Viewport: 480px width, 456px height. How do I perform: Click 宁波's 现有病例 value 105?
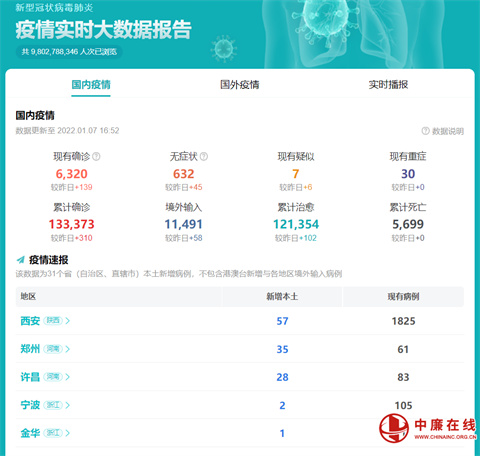[x=403, y=405]
